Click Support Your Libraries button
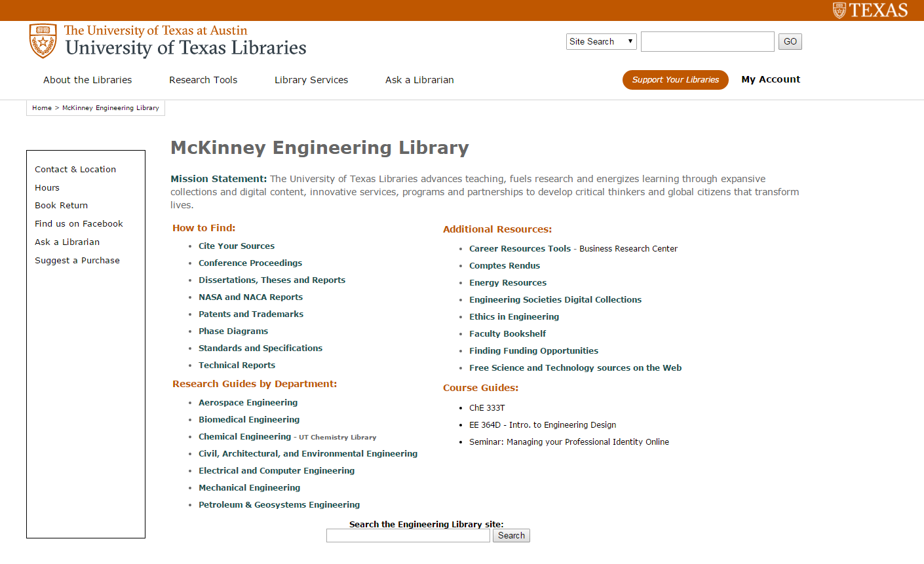 pos(676,80)
